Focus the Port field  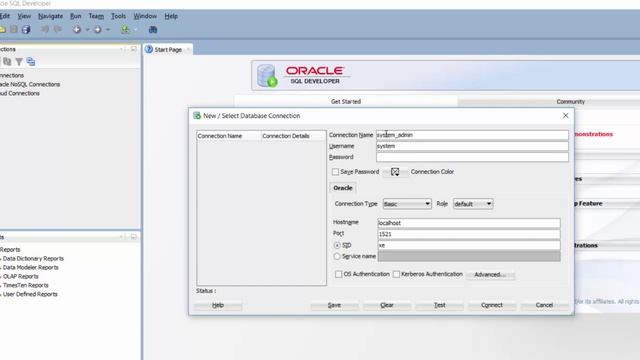pos(469,234)
